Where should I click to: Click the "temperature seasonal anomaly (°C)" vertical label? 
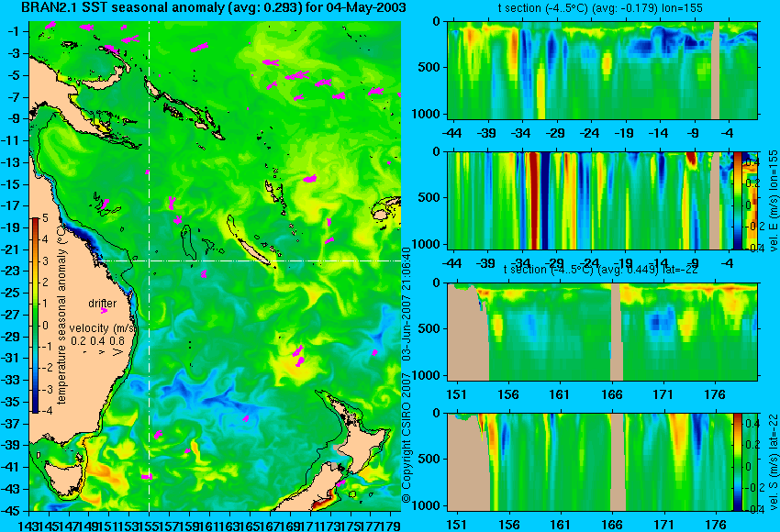(61, 315)
